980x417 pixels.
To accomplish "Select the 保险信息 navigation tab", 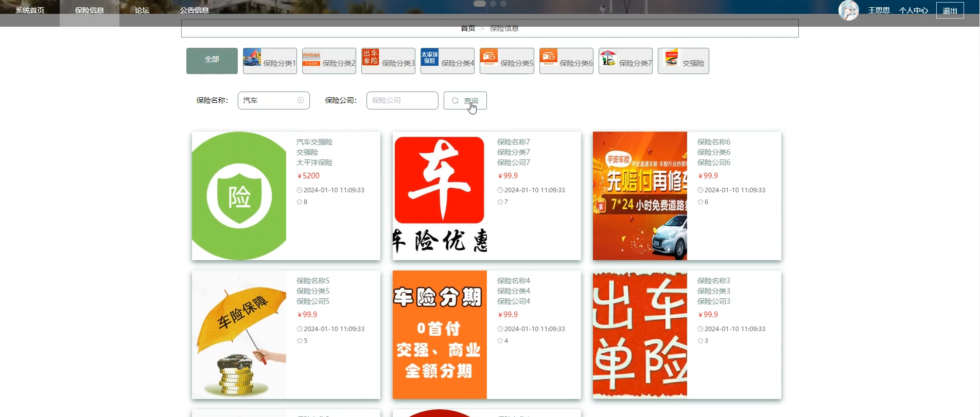I will click(90, 10).
